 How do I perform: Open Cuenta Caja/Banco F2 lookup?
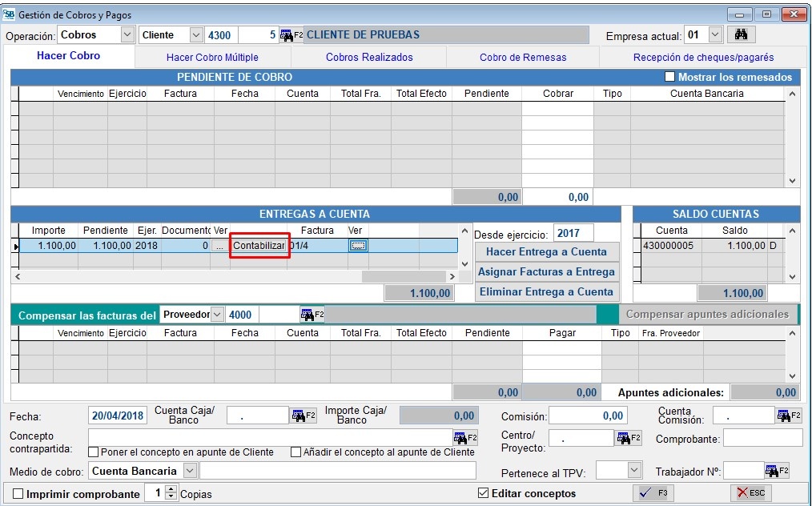point(303,416)
